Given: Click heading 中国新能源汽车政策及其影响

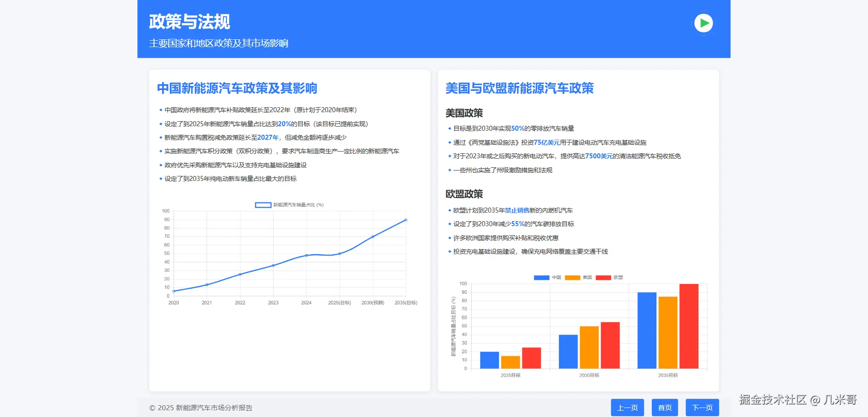Looking at the screenshot, I should 237,88.
